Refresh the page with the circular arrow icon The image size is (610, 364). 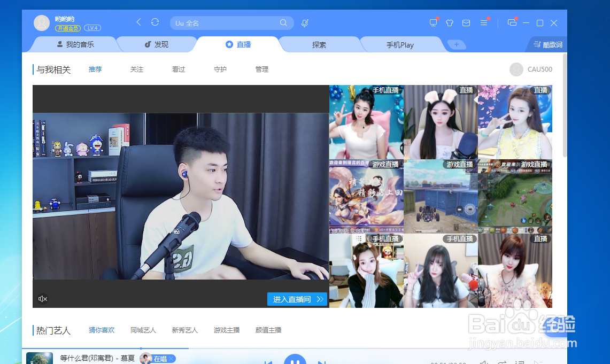pos(155,22)
